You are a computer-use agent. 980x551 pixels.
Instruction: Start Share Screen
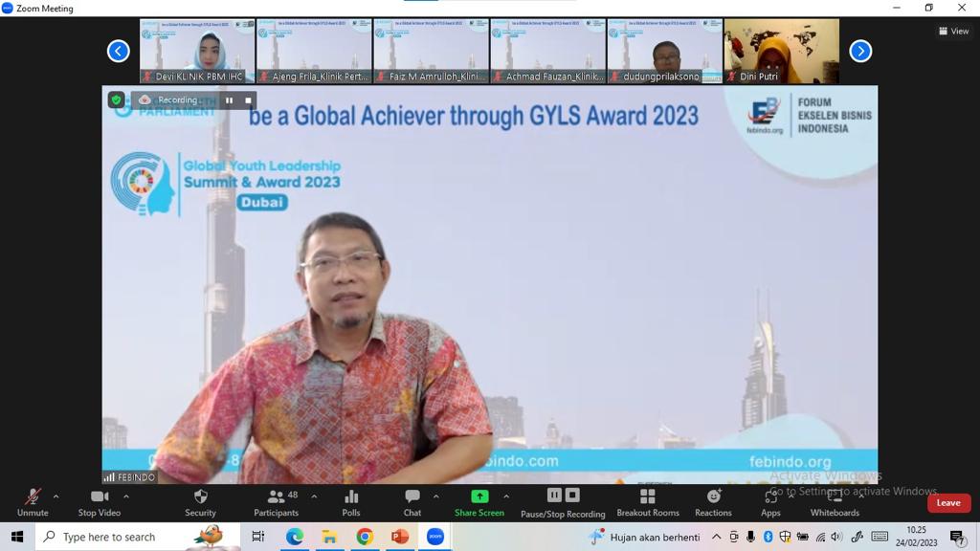coord(479,503)
